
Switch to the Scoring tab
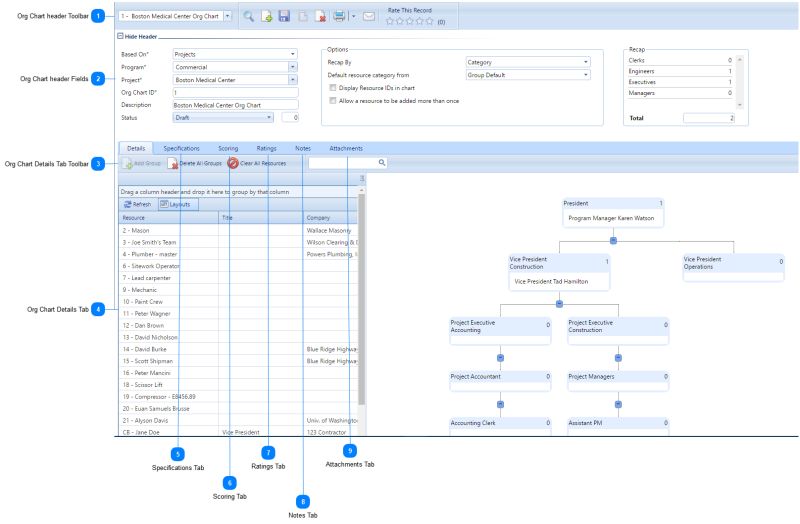coord(228,148)
